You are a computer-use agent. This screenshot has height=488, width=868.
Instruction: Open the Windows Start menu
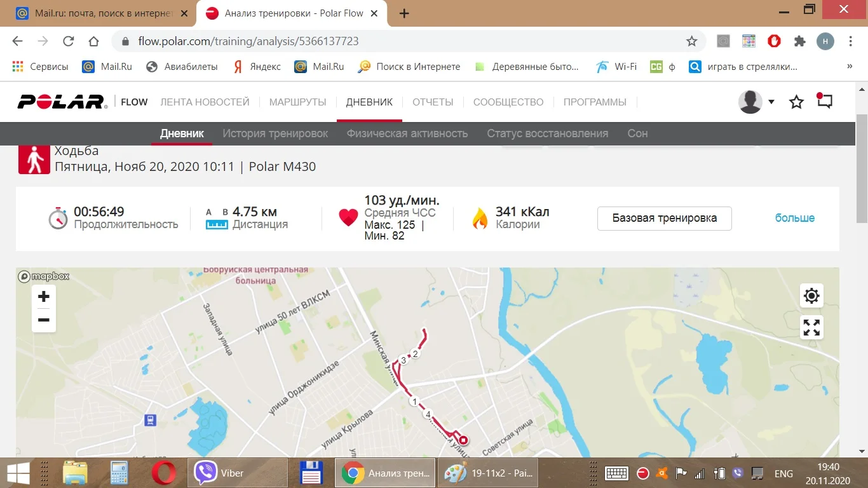tap(18, 473)
